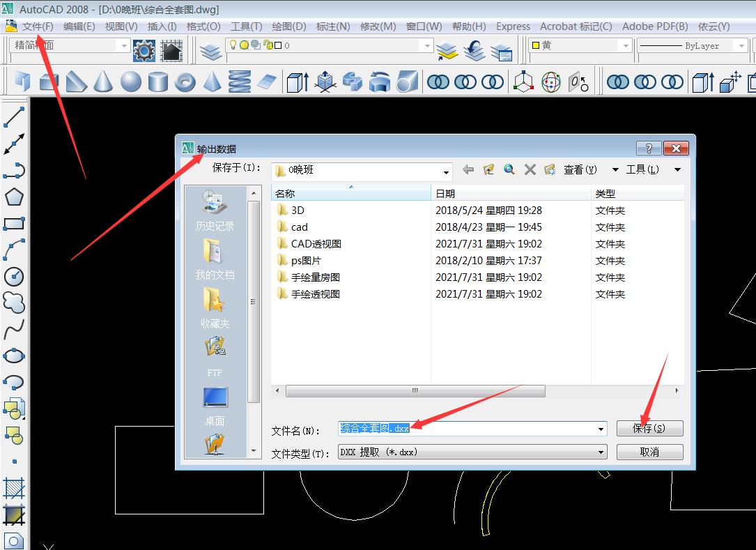Toggle layer 0 light bulb on/off icon
This screenshot has width=756, height=550.
(x=233, y=45)
